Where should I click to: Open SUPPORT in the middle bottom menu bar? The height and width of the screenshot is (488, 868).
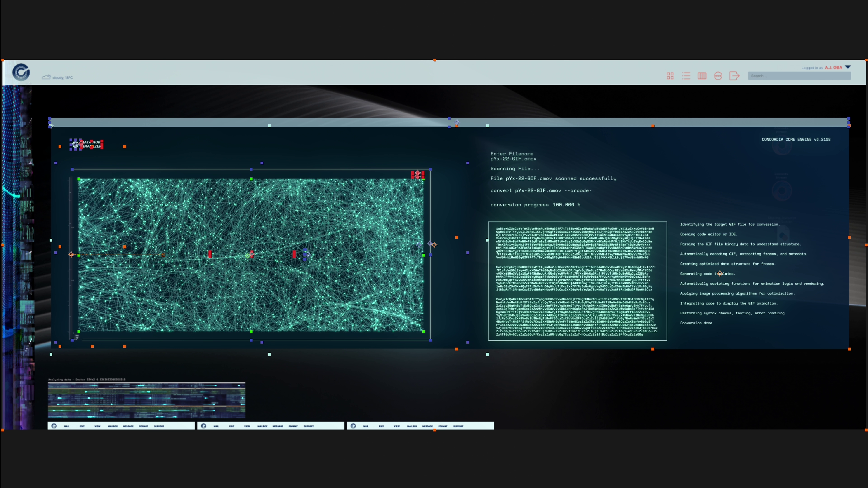tap(309, 426)
